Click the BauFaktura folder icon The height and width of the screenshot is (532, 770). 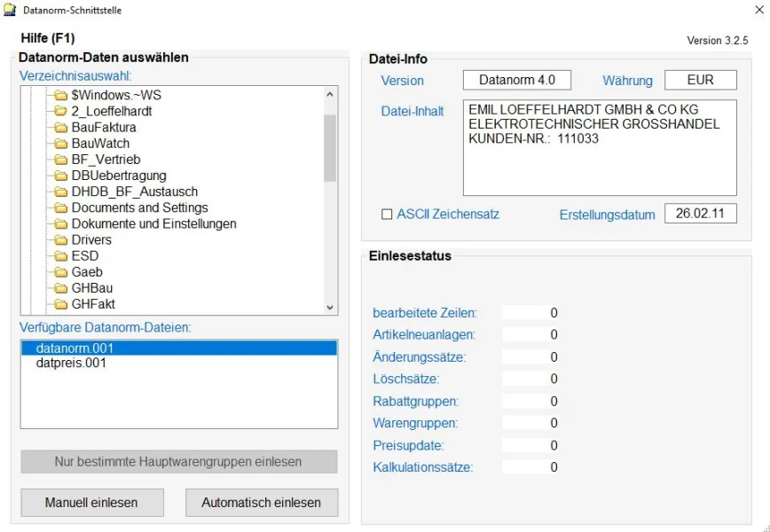click(60, 128)
